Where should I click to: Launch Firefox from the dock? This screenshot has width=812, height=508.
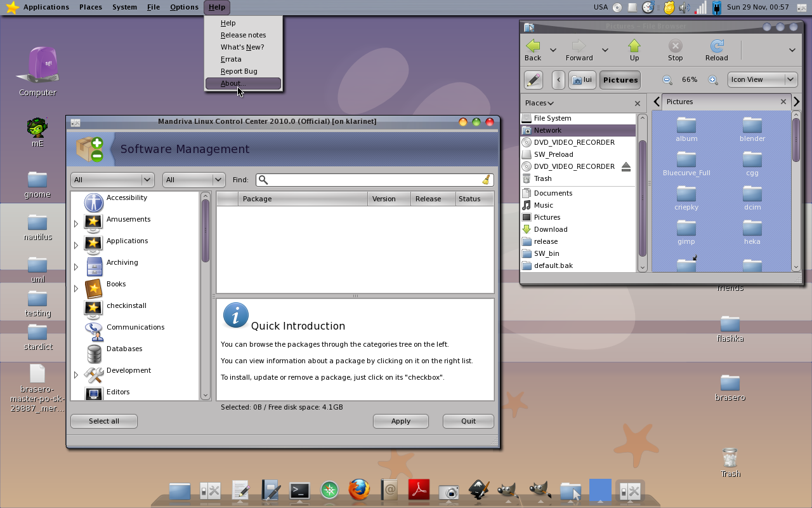[359, 490]
